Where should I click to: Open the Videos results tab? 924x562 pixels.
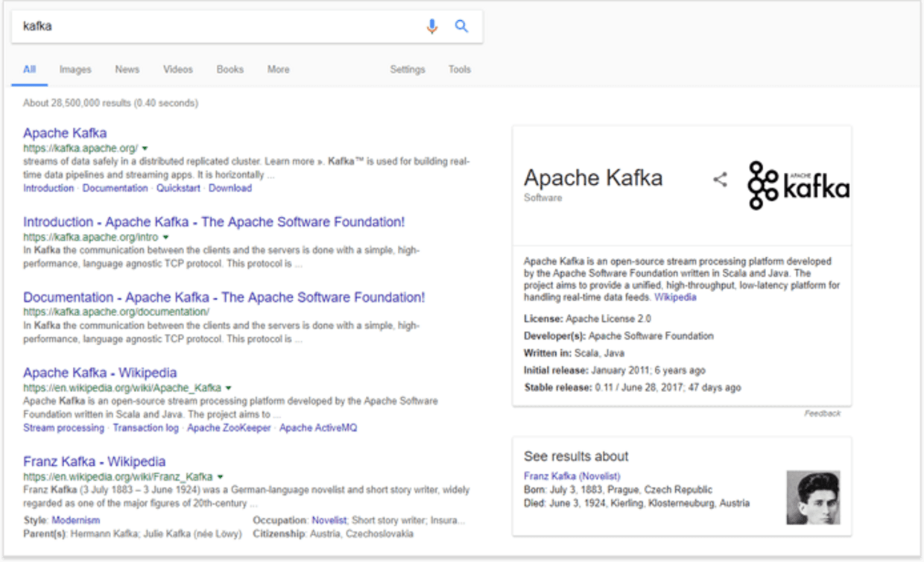[178, 69]
